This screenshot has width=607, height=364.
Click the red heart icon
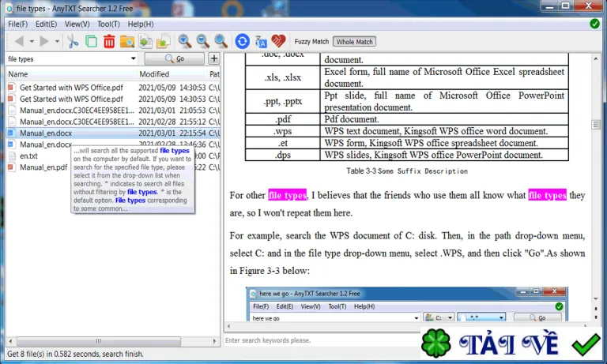pyautogui.click(x=278, y=41)
